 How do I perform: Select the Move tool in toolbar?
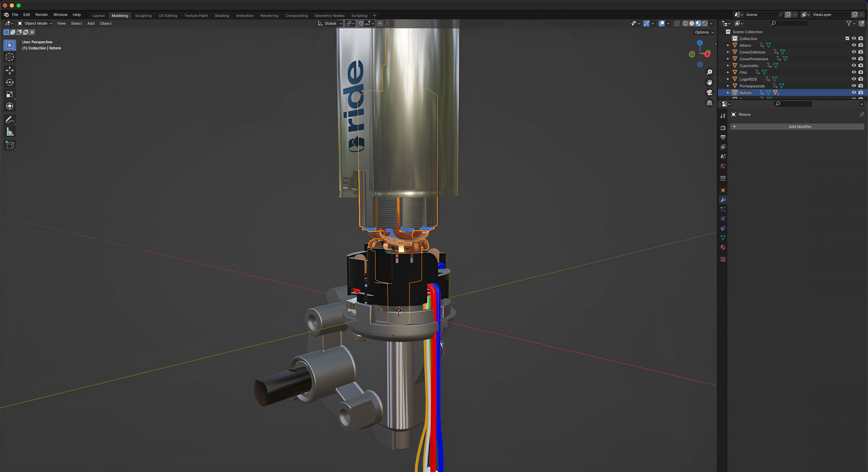[x=10, y=70]
